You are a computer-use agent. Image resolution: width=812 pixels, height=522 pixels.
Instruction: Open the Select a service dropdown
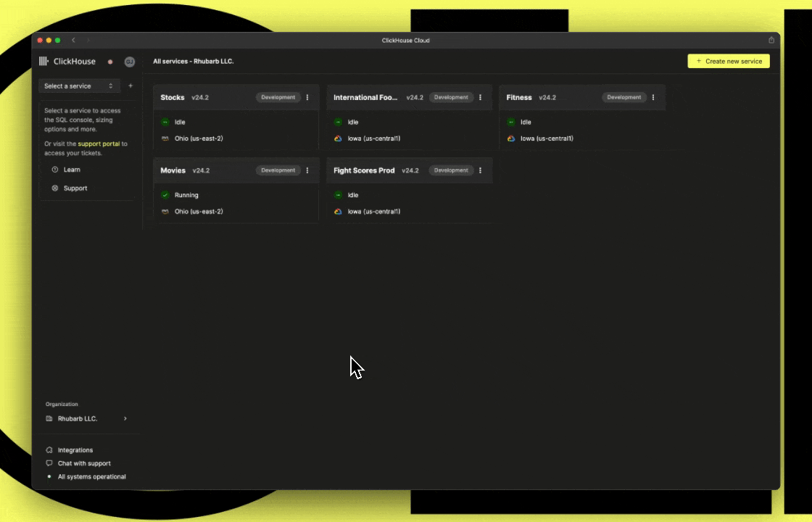78,86
